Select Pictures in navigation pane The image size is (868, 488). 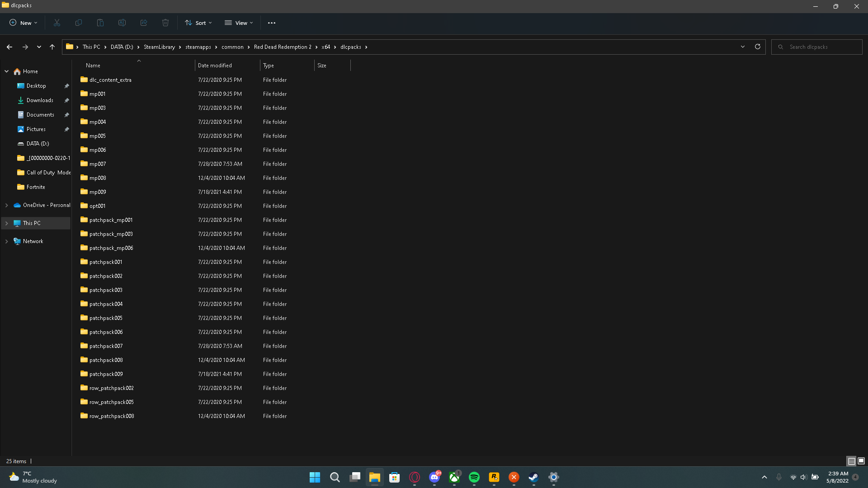[x=36, y=129]
